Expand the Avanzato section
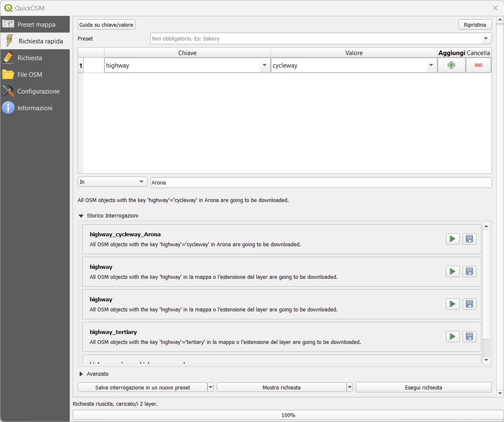 coord(81,374)
